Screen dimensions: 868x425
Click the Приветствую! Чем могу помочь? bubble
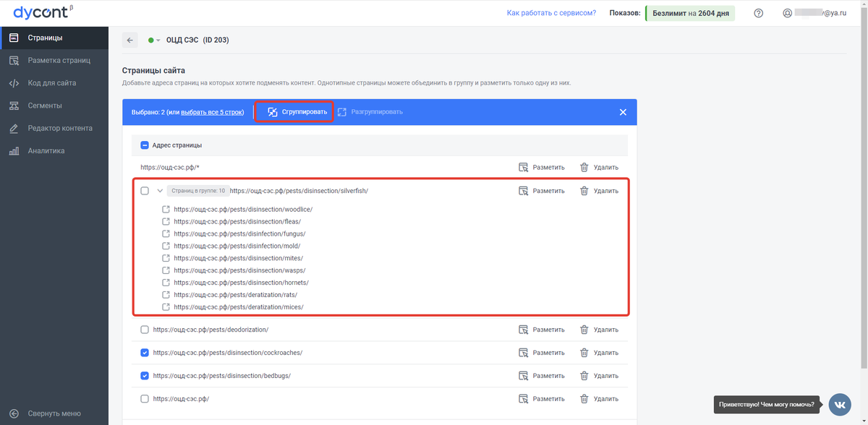pos(767,404)
